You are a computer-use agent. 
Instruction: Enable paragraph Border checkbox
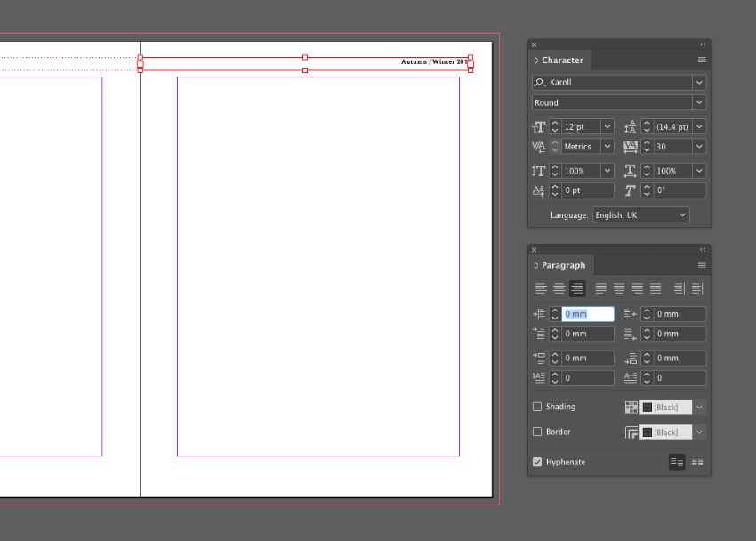(x=537, y=432)
